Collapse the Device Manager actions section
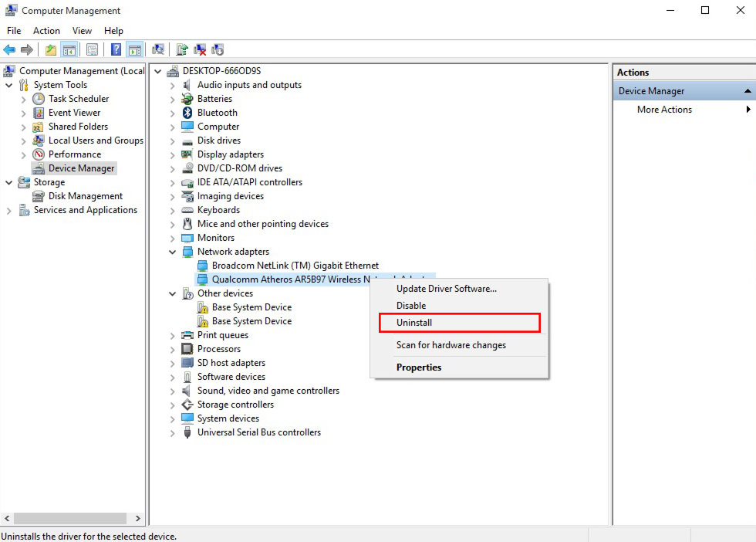The image size is (756, 542). [x=748, y=91]
